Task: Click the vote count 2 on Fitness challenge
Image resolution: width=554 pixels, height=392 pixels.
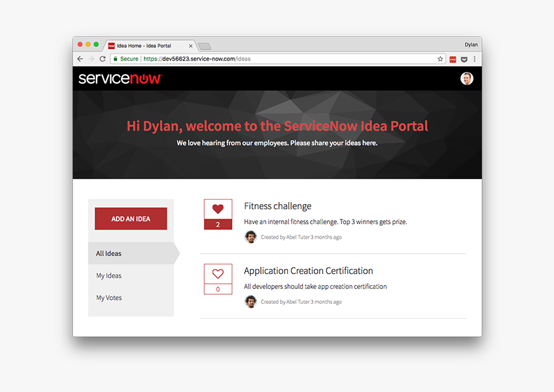Action: tap(218, 224)
